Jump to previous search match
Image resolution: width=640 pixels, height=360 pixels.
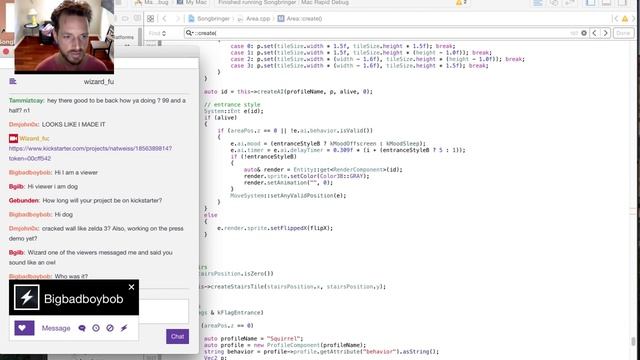click(594, 33)
